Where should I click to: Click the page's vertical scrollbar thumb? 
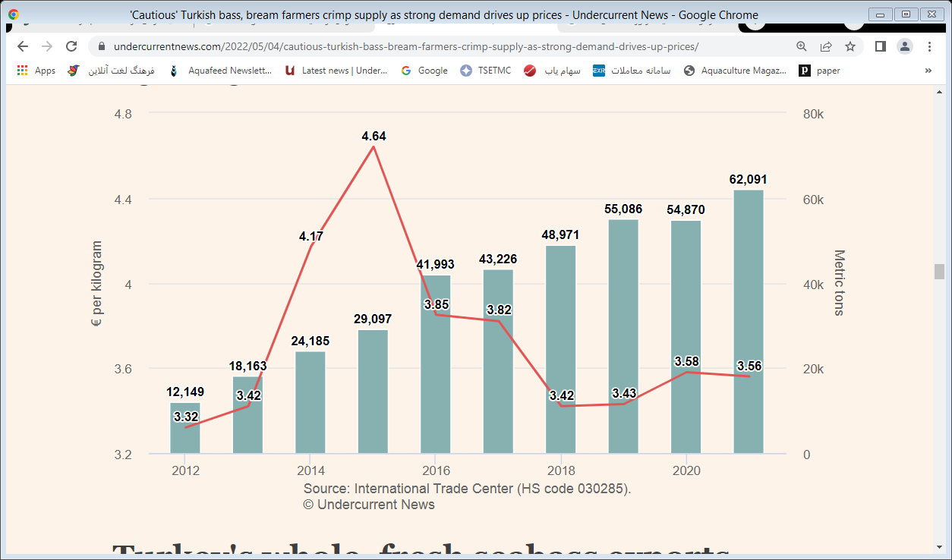[x=939, y=272]
